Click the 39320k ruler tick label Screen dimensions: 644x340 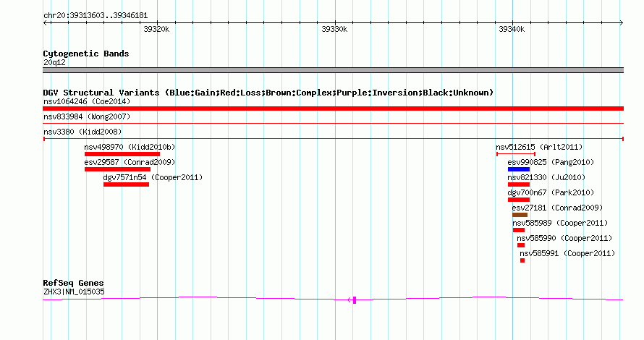coord(156,29)
